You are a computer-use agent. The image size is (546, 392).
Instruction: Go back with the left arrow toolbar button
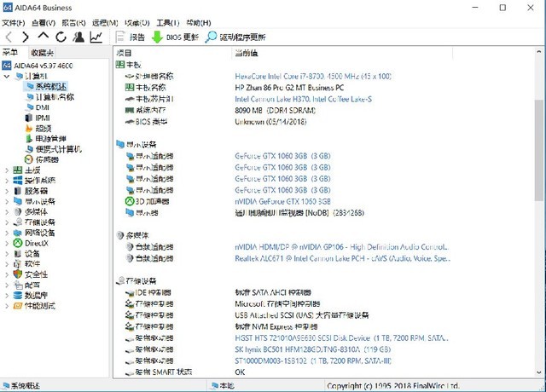(x=9, y=37)
